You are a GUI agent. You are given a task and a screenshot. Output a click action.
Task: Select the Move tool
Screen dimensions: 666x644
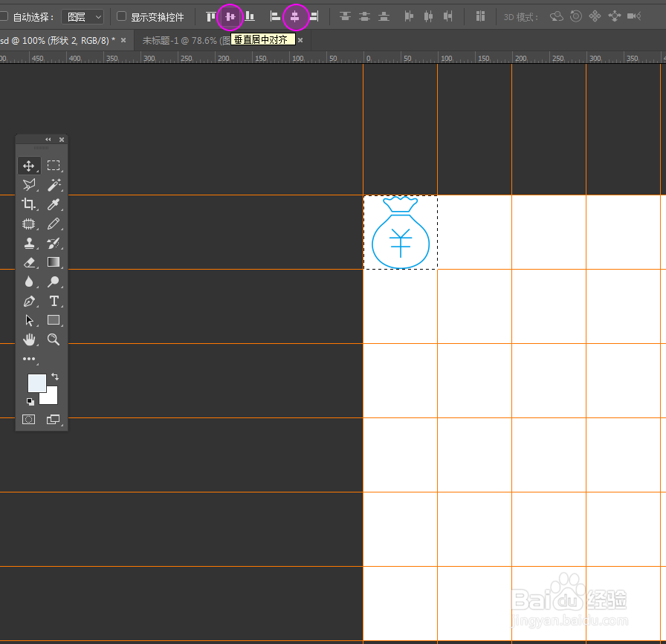pyautogui.click(x=29, y=166)
